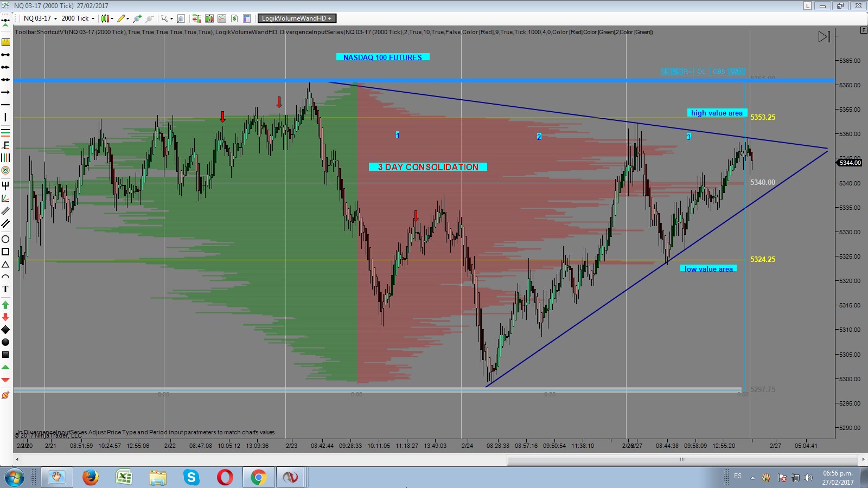Select the green triangle up marker
The width and height of the screenshot is (868, 488).
[5, 368]
